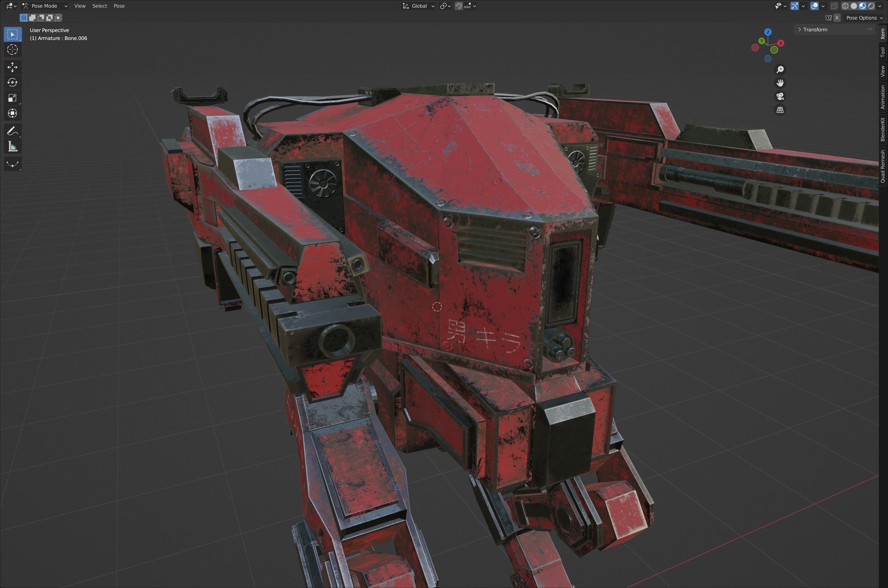Select the Annotate tool

point(12,131)
